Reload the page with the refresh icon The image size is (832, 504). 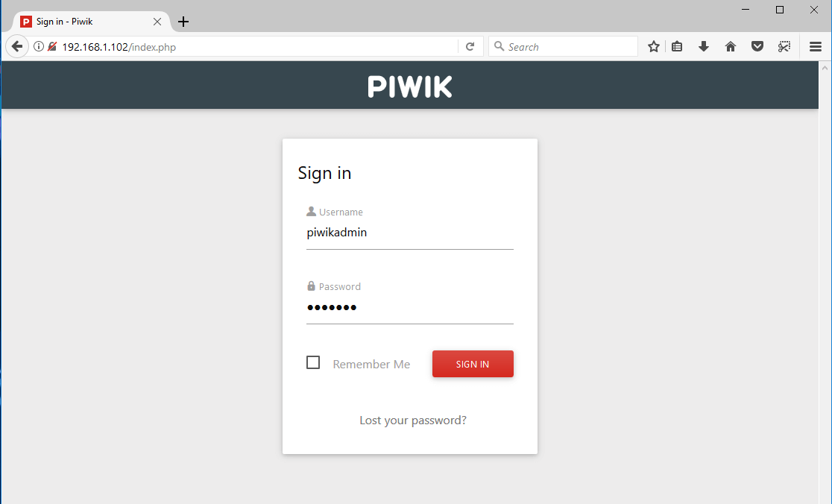pos(470,47)
